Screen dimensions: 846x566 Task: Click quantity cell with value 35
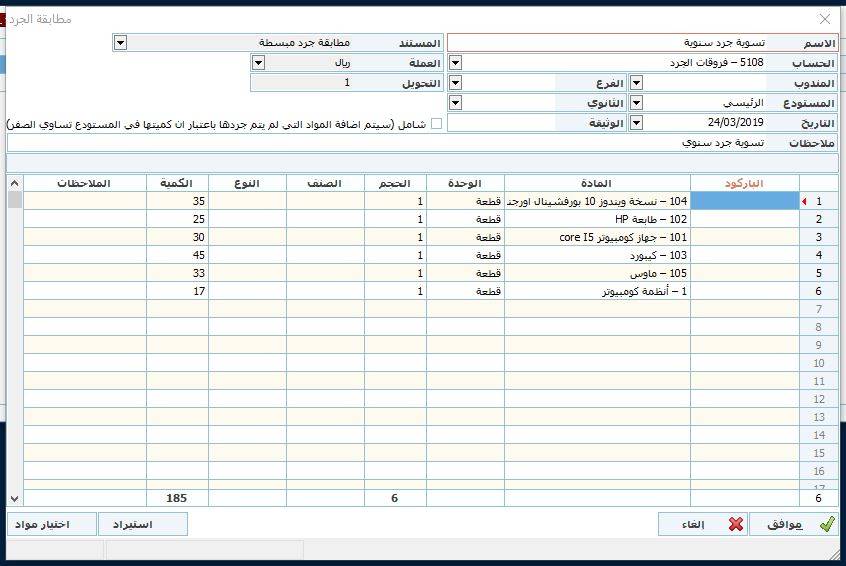pos(177,201)
